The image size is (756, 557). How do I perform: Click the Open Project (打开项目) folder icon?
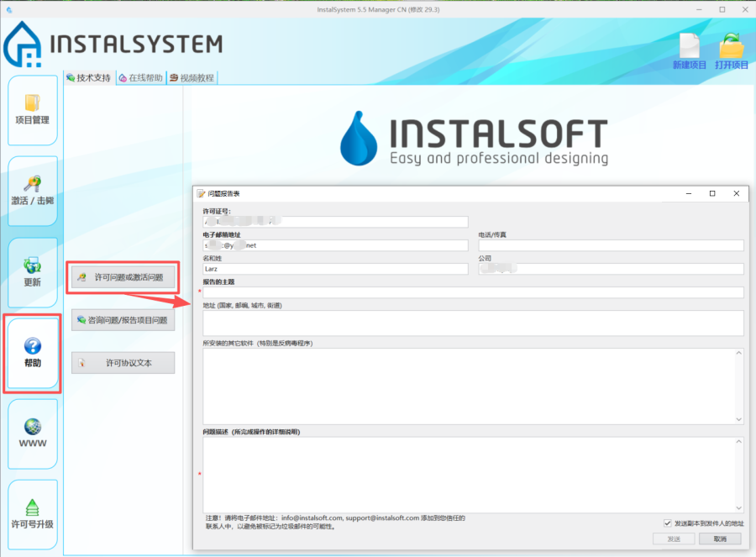(732, 46)
